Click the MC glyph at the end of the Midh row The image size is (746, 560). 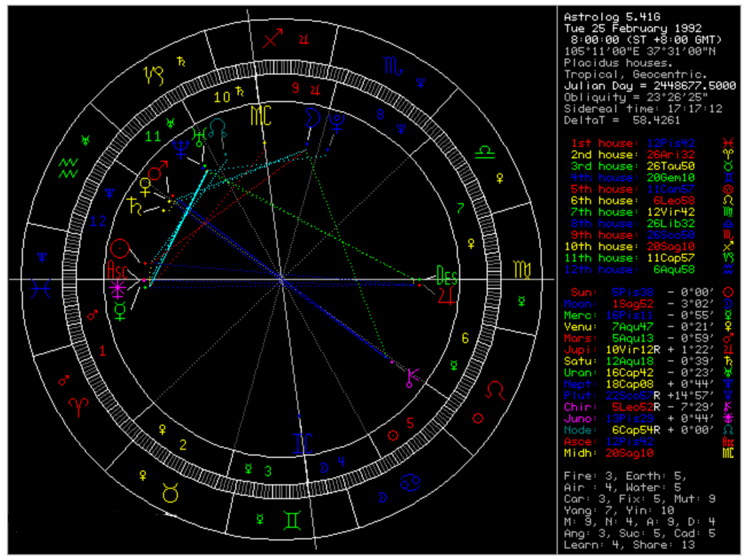pyautogui.click(x=728, y=453)
